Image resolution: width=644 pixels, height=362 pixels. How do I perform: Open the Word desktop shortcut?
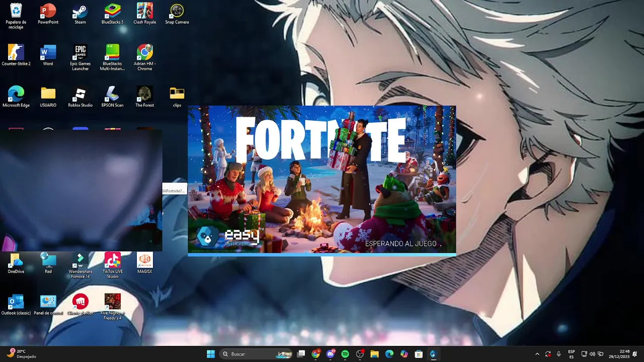click(x=48, y=55)
